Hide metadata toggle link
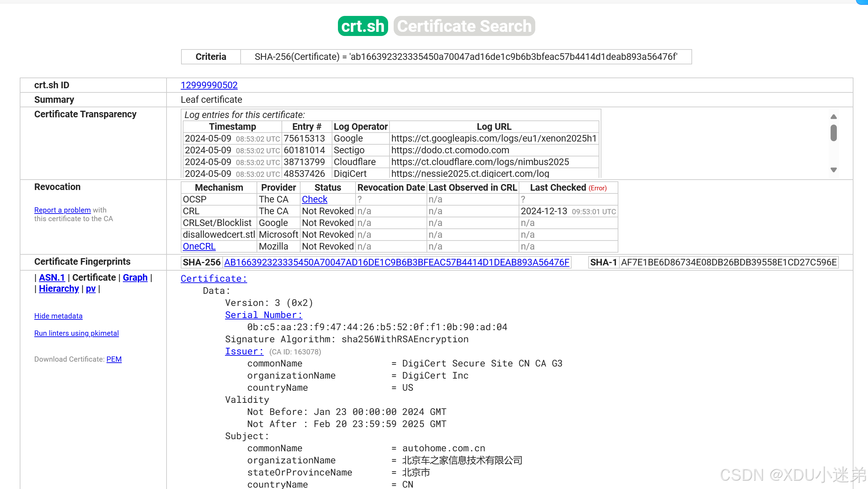This screenshot has width=868, height=489. 58,316
